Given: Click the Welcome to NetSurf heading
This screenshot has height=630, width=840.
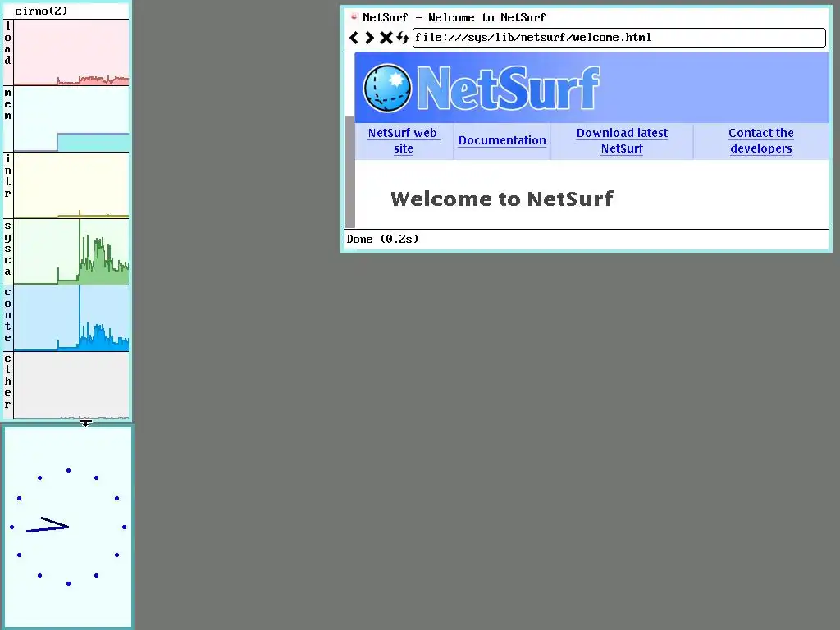Looking at the screenshot, I should [502, 199].
